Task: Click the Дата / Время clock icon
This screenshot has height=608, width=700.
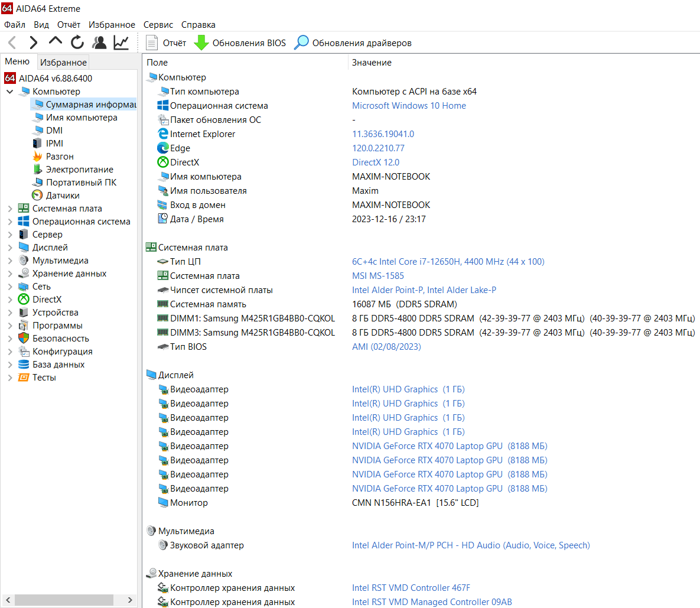Action: tap(163, 219)
